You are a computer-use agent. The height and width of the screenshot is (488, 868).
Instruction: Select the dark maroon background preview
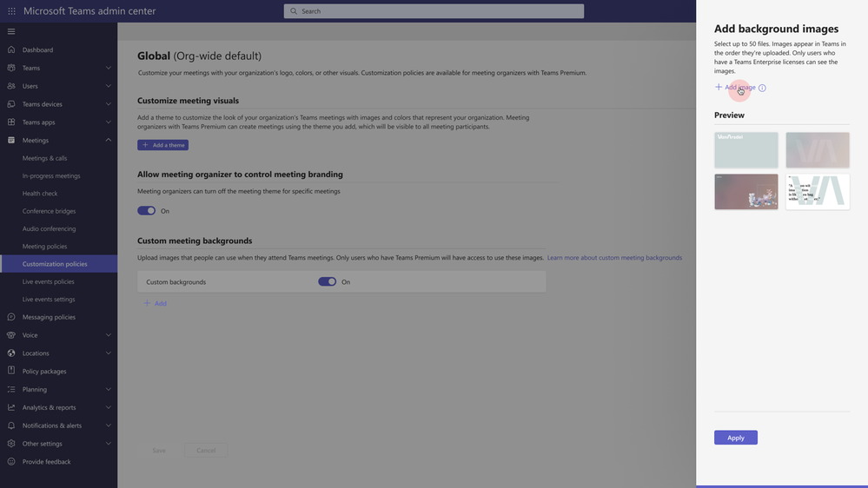746,192
